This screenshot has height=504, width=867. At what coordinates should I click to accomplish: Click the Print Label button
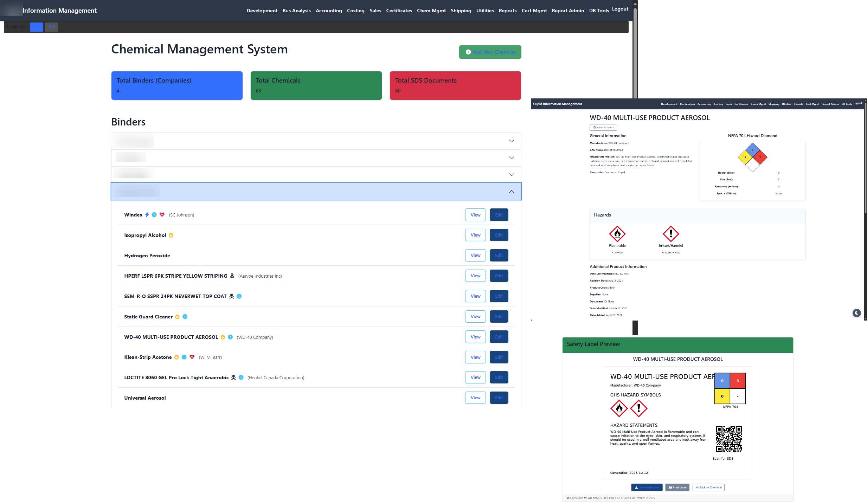[x=677, y=487]
